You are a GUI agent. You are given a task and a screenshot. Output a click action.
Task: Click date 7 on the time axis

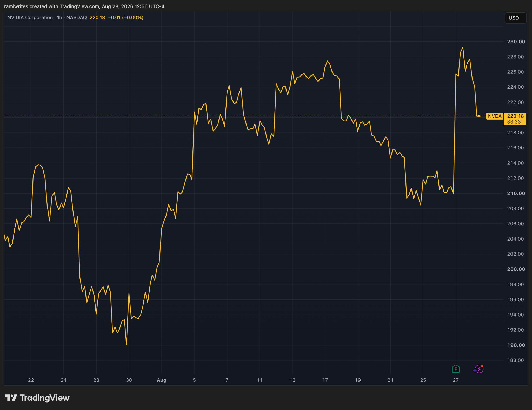pyautogui.click(x=227, y=380)
